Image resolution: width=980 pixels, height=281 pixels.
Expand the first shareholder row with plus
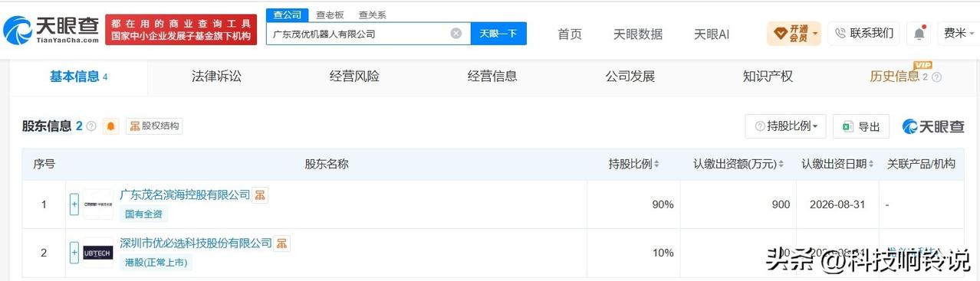tap(74, 204)
